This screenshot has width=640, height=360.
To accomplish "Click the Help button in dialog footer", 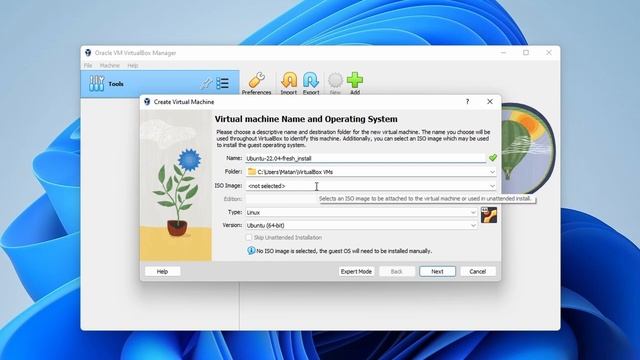I will (x=162, y=271).
